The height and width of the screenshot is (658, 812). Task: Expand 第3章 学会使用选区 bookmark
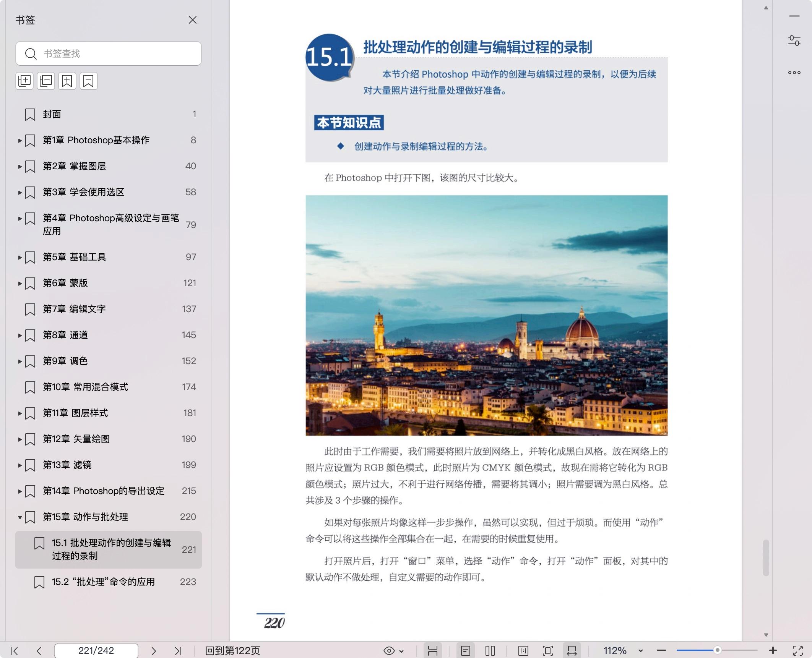point(19,193)
